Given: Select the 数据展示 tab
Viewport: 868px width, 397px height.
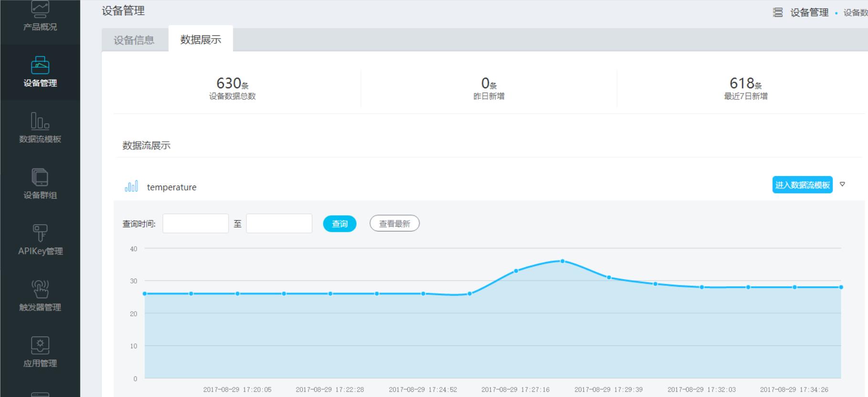Looking at the screenshot, I should click(x=201, y=39).
